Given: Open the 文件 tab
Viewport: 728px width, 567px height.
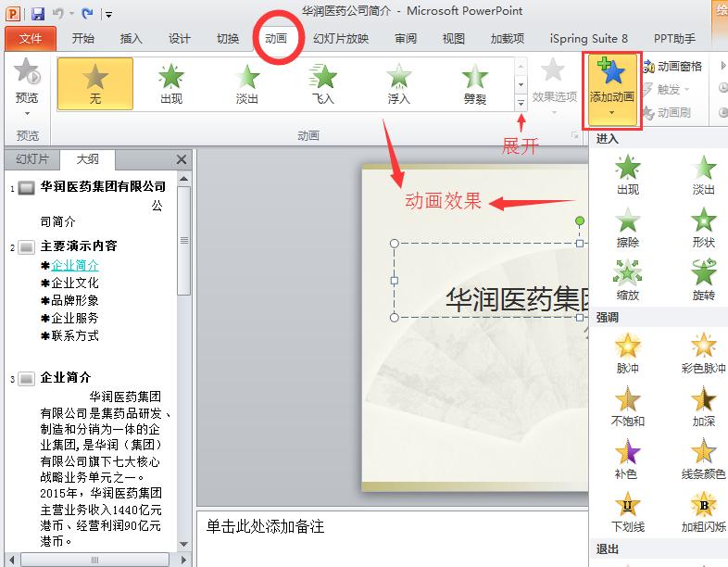Looking at the screenshot, I should pos(31,39).
